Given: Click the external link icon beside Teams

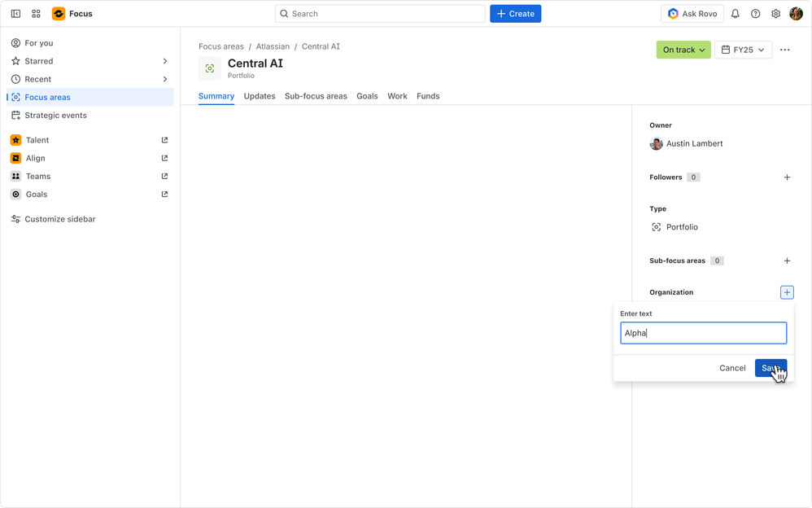Looking at the screenshot, I should (164, 177).
